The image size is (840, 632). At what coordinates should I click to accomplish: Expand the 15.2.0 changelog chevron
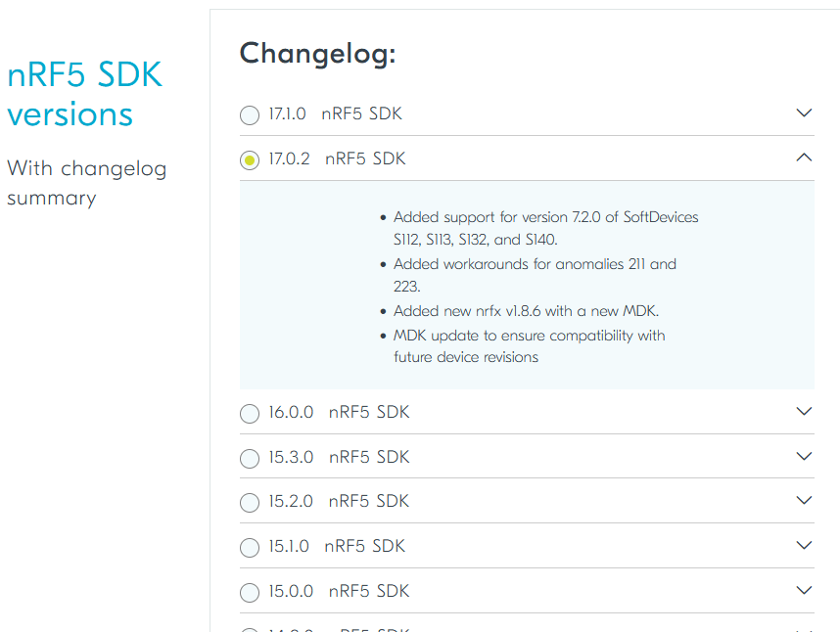[804, 500]
